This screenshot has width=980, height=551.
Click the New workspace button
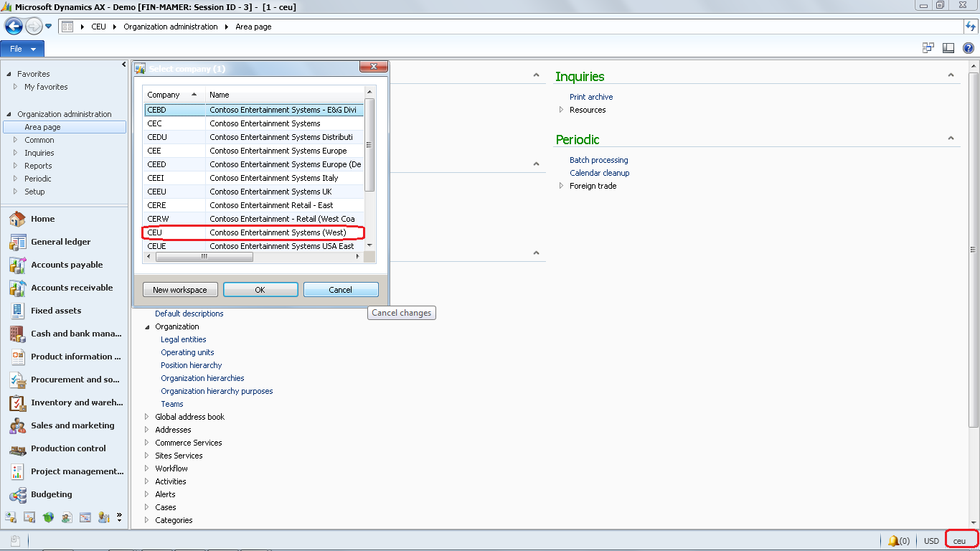coord(180,290)
